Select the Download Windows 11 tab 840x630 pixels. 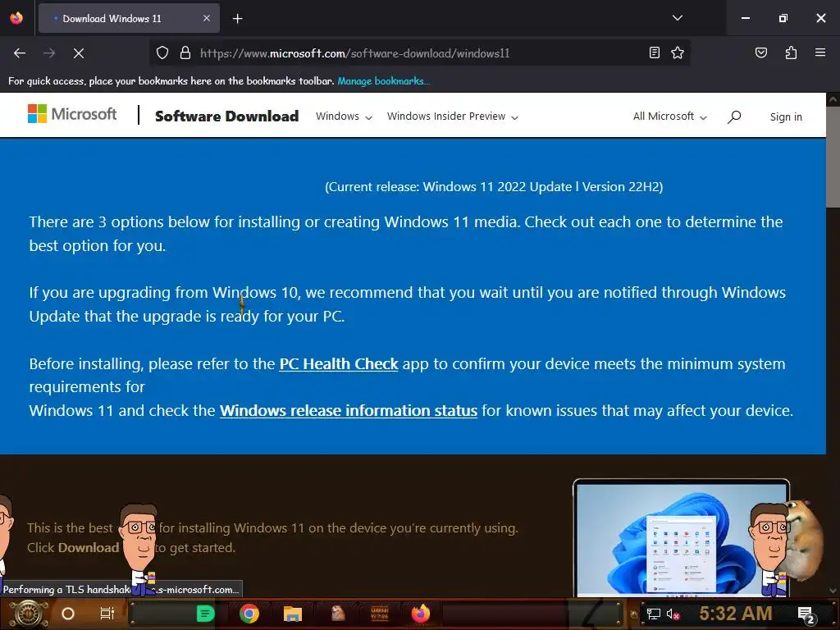(x=129, y=18)
